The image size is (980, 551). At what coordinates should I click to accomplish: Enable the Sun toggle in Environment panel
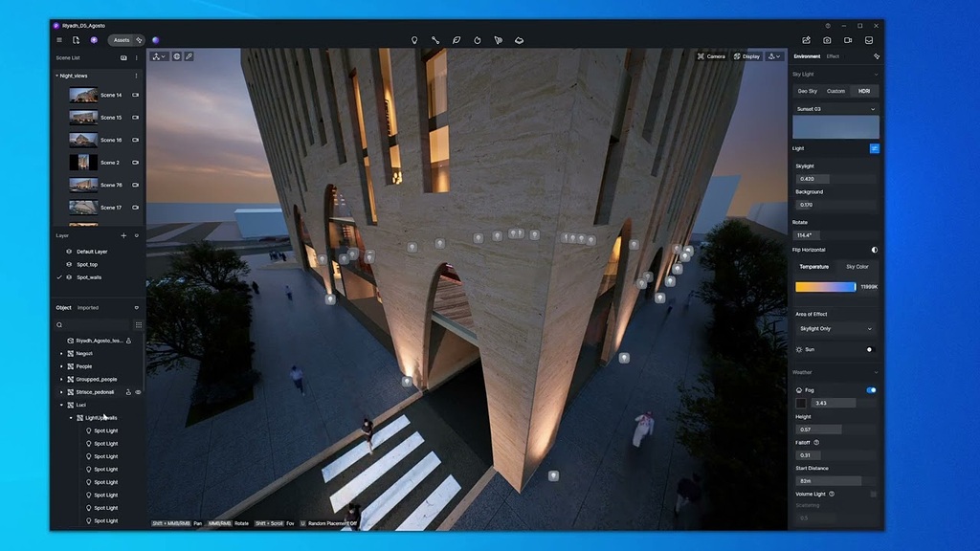869,349
